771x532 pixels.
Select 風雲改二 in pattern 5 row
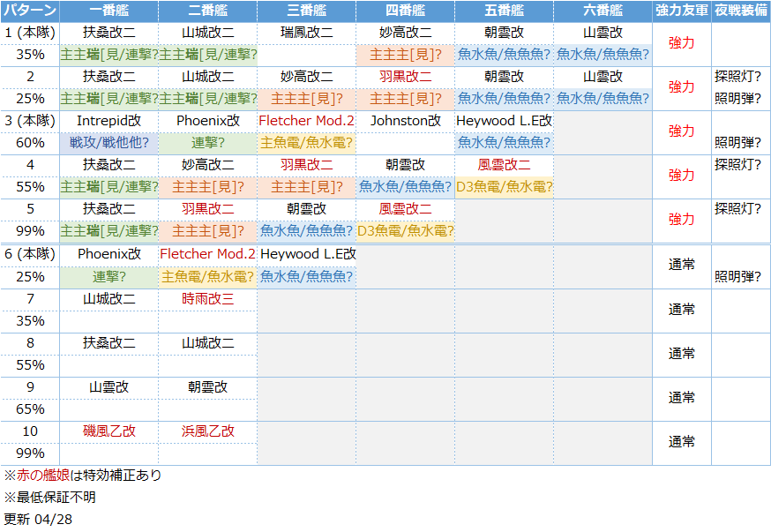coord(406,209)
